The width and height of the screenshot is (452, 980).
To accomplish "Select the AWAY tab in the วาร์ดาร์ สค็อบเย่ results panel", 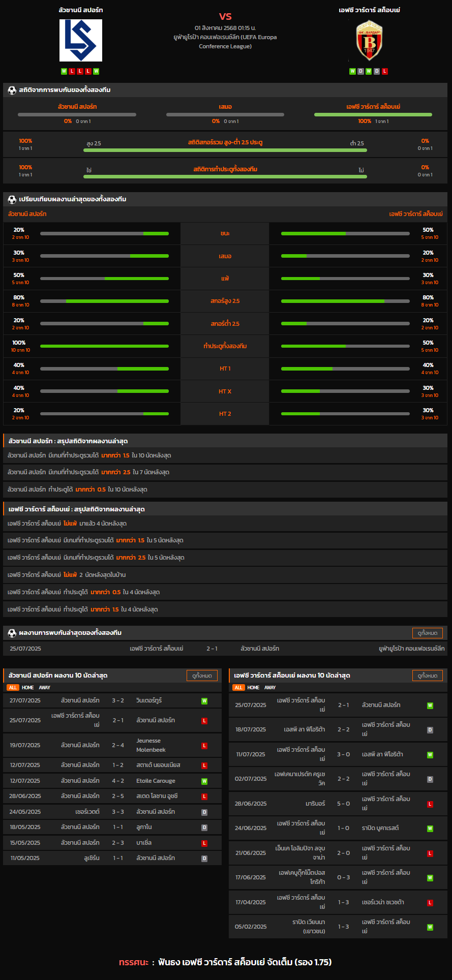I will (270, 688).
